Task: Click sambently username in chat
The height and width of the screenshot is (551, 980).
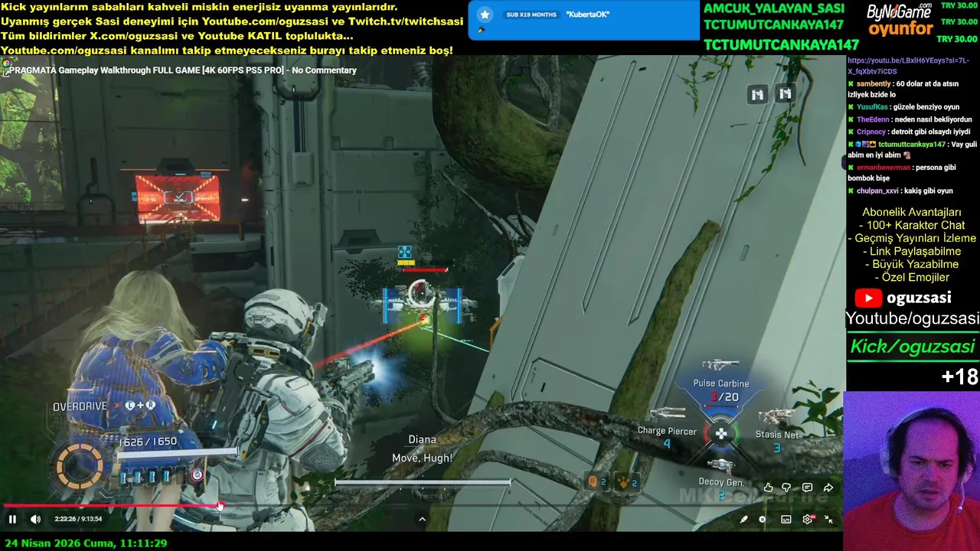Action: click(x=874, y=83)
